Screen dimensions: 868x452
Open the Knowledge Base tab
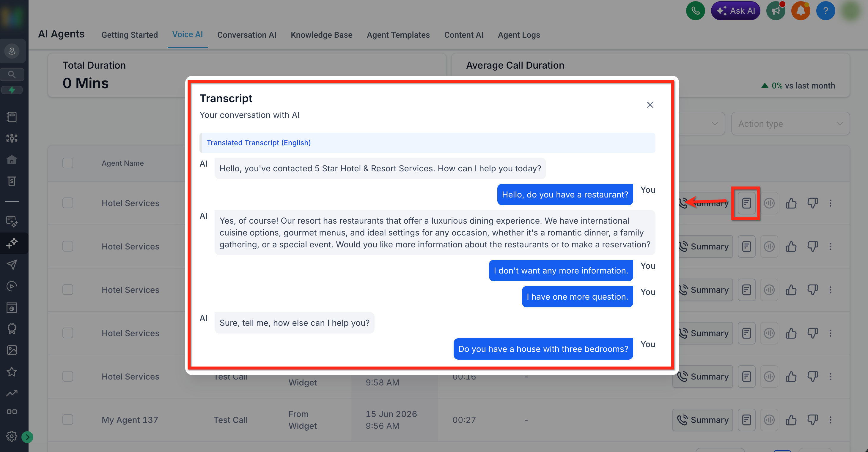[321, 35]
